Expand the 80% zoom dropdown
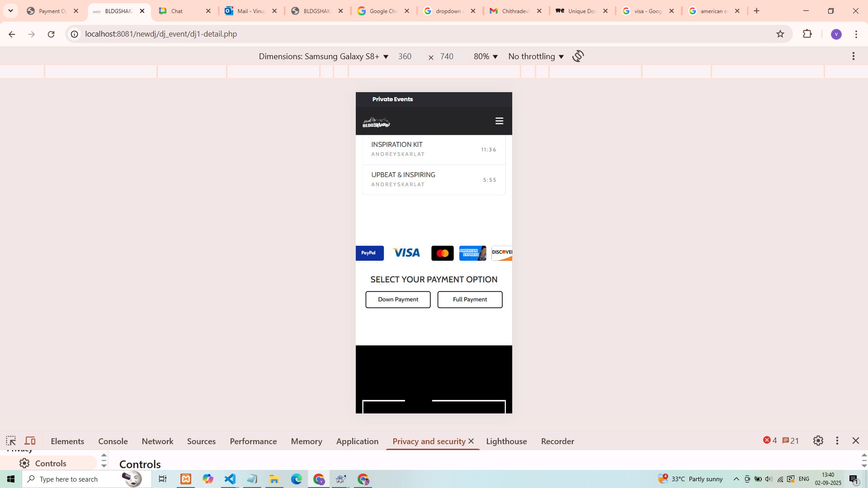 tap(486, 56)
